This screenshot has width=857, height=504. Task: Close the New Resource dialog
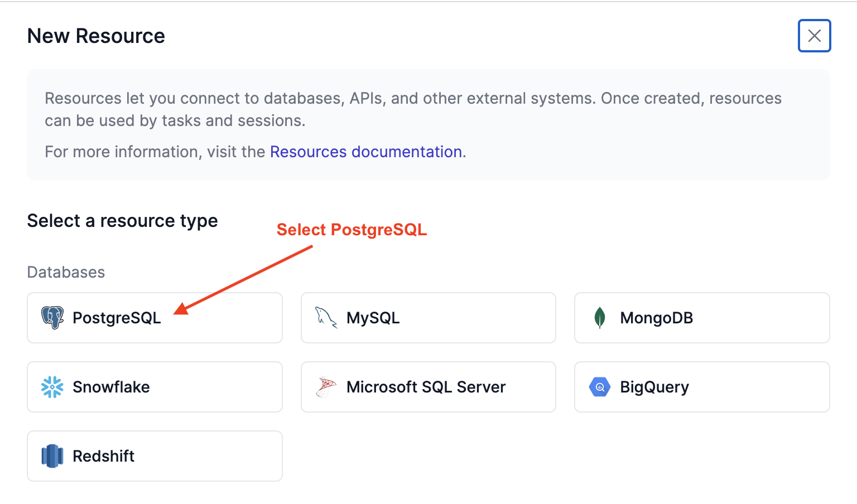click(x=815, y=36)
